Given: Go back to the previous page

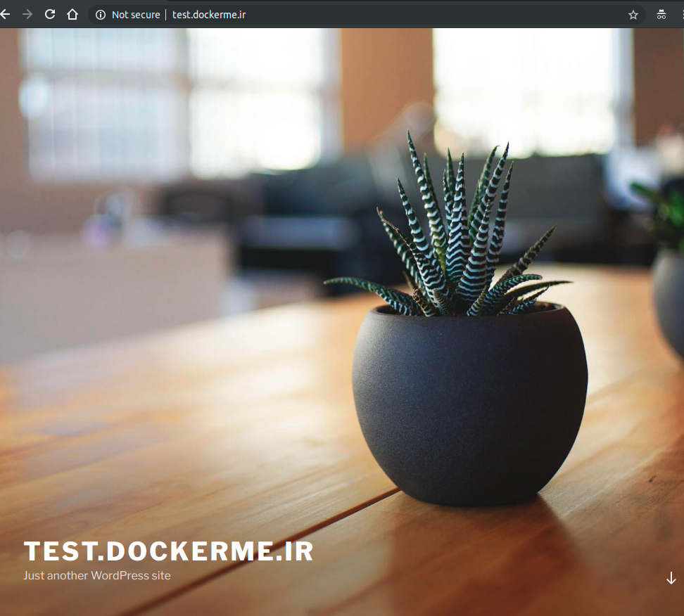Looking at the screenshot, I should tap(5, 14).
